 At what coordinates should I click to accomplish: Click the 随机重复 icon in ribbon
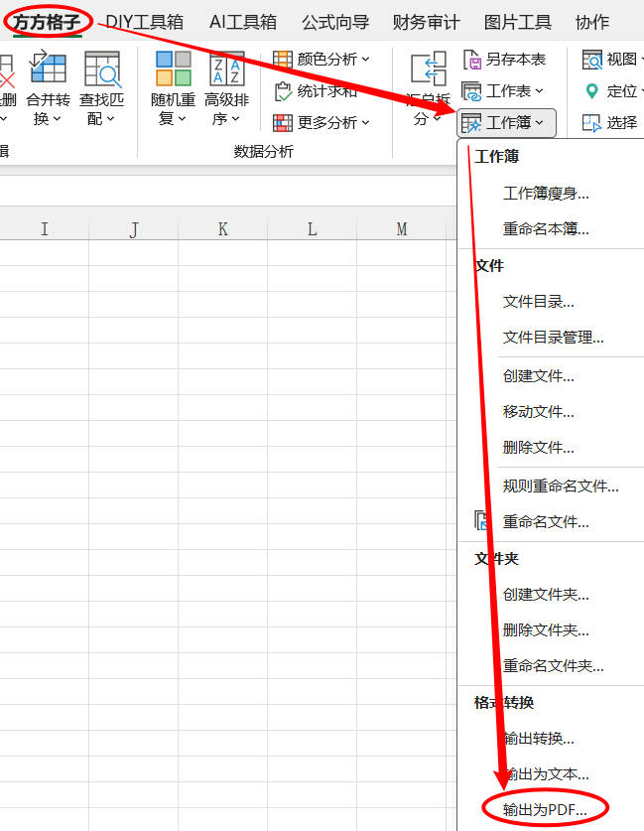[173, 69]
